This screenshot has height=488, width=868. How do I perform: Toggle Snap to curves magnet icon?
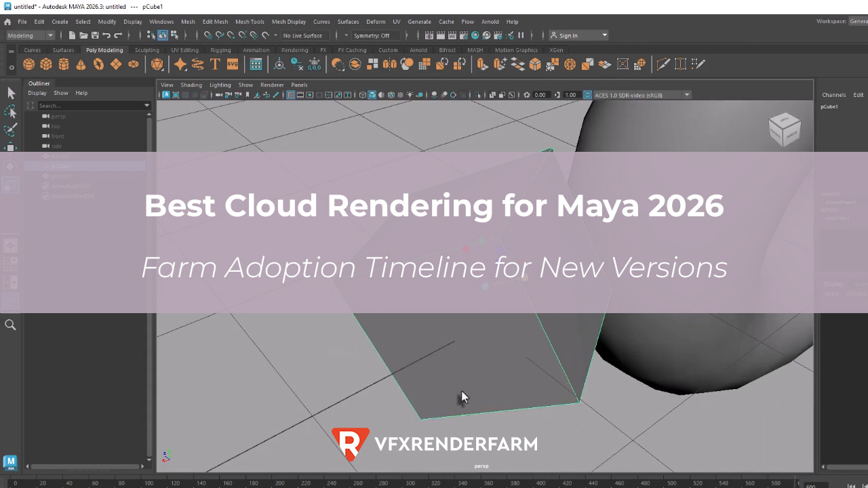coord(219,35)
